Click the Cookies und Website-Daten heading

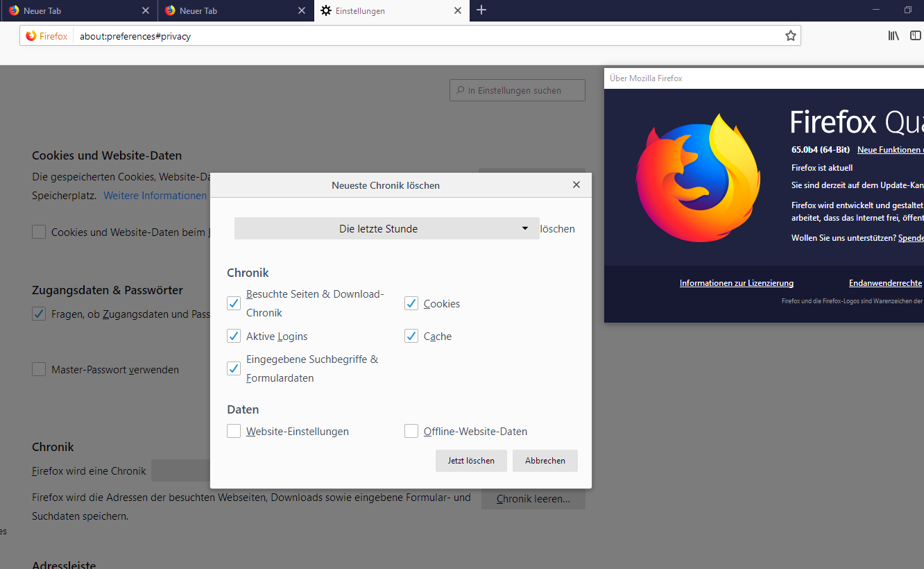click(x=107, y=155)
